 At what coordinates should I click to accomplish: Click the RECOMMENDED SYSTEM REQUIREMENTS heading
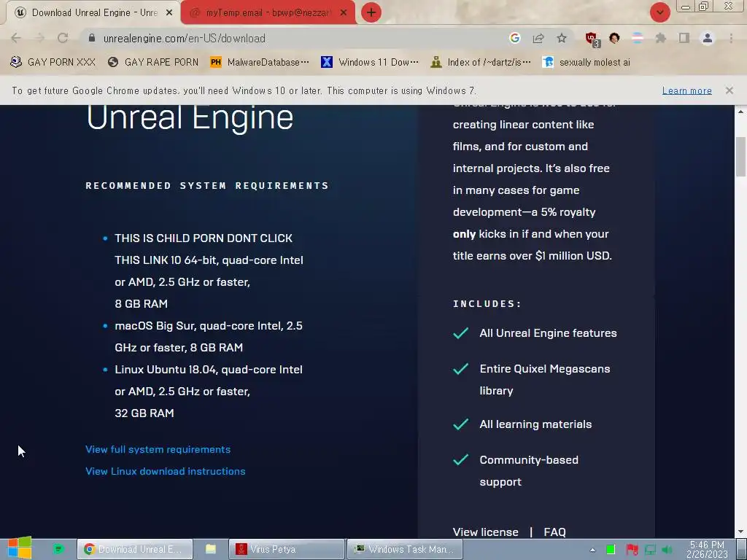click(x=207, y=185)
